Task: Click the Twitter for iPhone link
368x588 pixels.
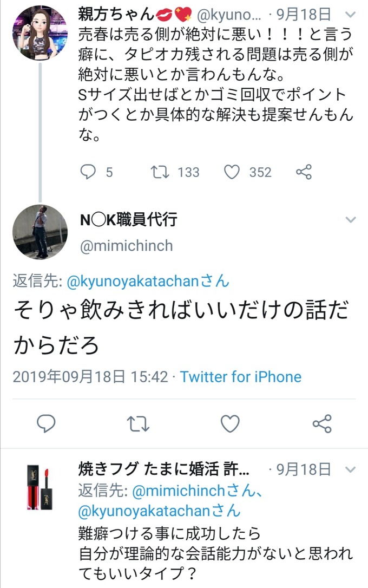Action: click(x=241, y=376)
